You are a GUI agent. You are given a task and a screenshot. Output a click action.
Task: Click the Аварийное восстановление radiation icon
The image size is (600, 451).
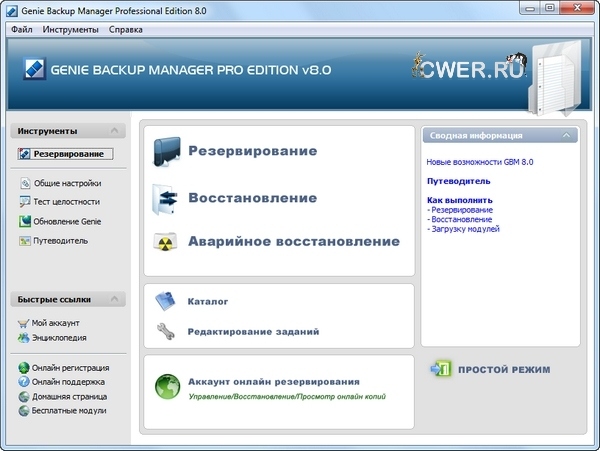point(166,241)
